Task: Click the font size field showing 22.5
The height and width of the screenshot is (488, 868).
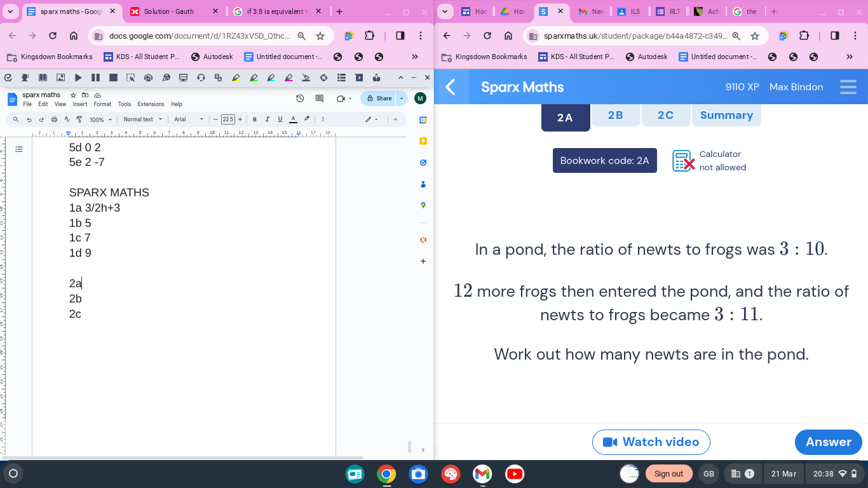Action: point(227,119)
